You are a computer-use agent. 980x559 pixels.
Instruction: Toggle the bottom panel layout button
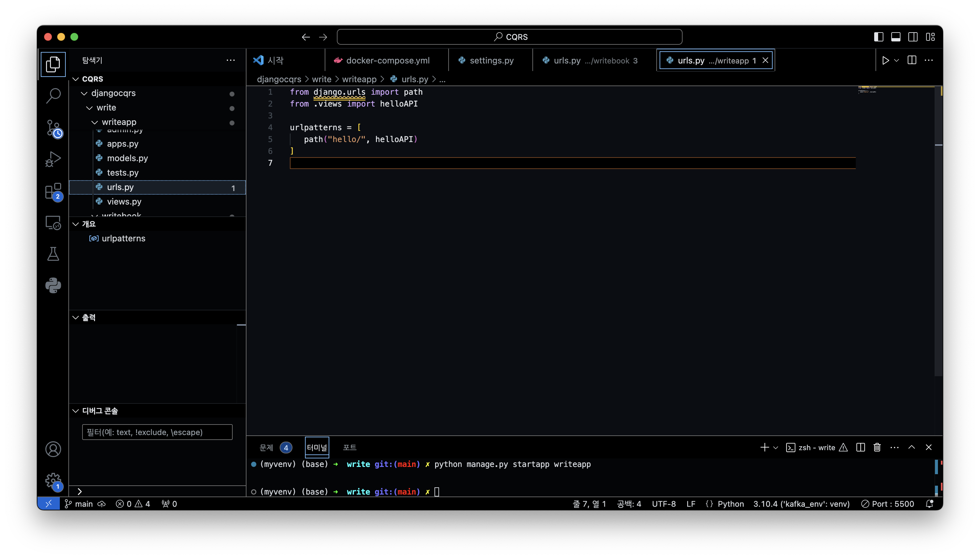click(896, 37)
